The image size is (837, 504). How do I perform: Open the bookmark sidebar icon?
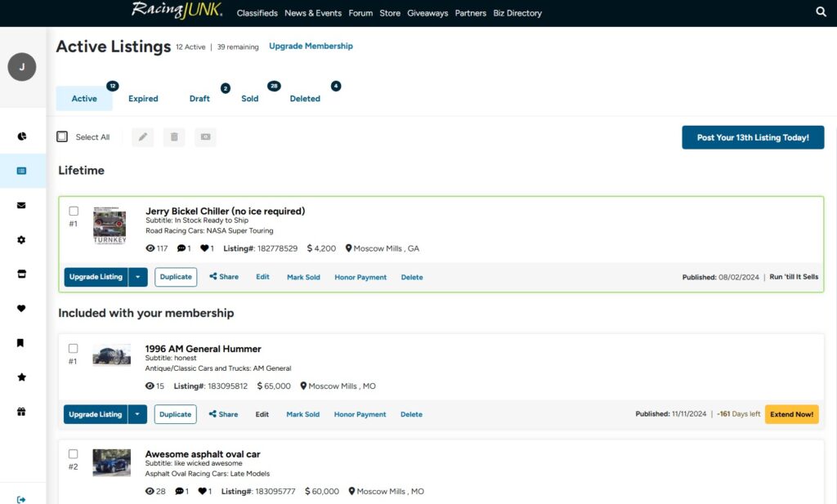tap(20, 343)
